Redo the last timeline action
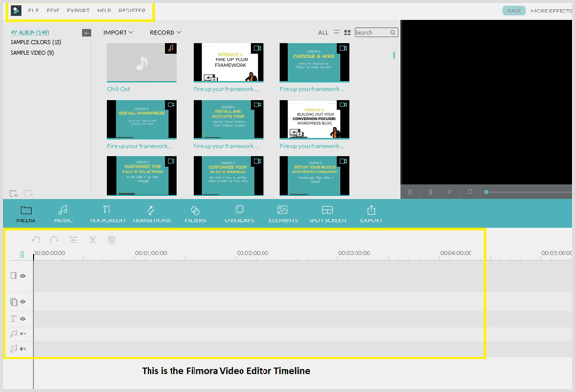Screen dimensions: 575x392 pos(55,240)
